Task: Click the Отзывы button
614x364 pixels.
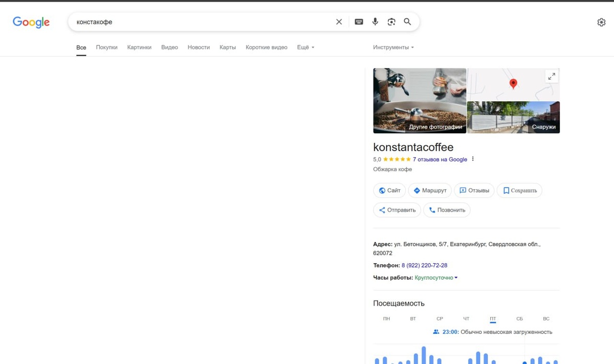Action: pos(474,190)
